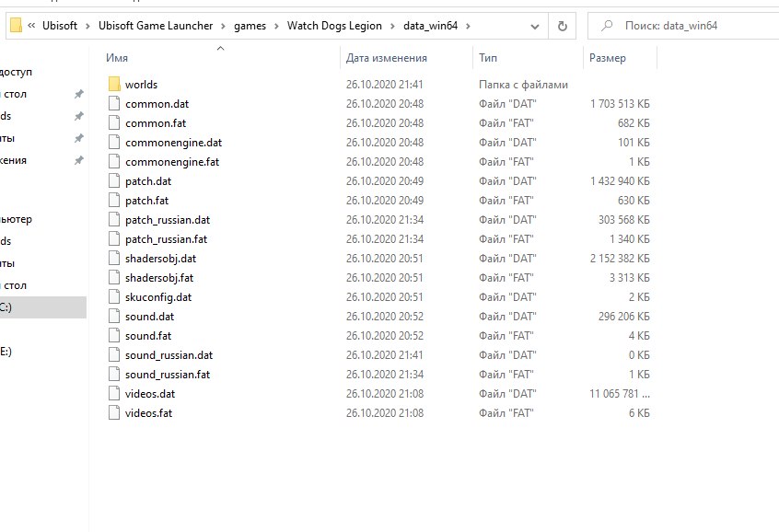
Task: Expand the chevron after data_win64 breadcrumb
Action: [468, 27]
